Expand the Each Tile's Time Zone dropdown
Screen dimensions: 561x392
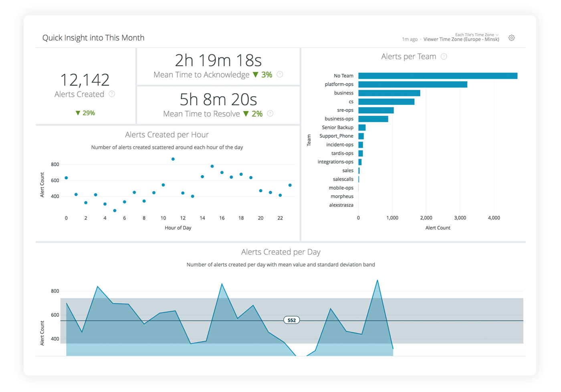pyautogui.click(x=475, y=34)
